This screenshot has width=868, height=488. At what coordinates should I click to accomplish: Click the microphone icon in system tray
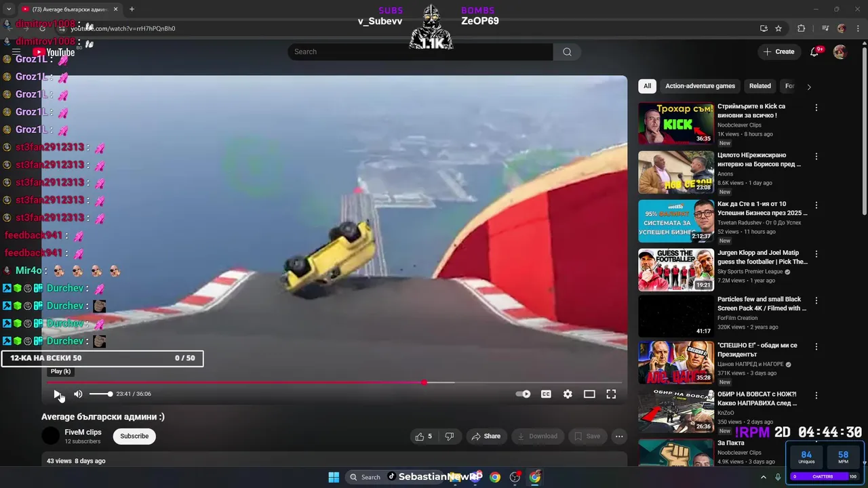coord(778,477)
